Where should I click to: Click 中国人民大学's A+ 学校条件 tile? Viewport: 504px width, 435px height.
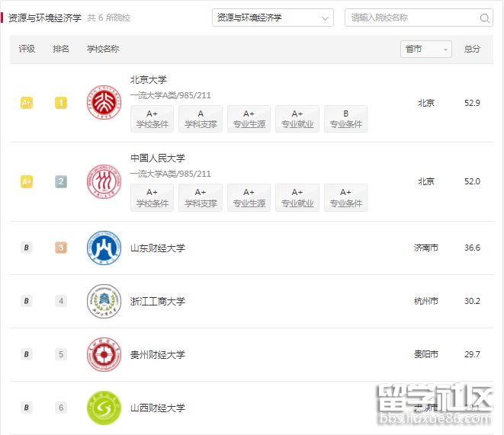tap(152, 197)
